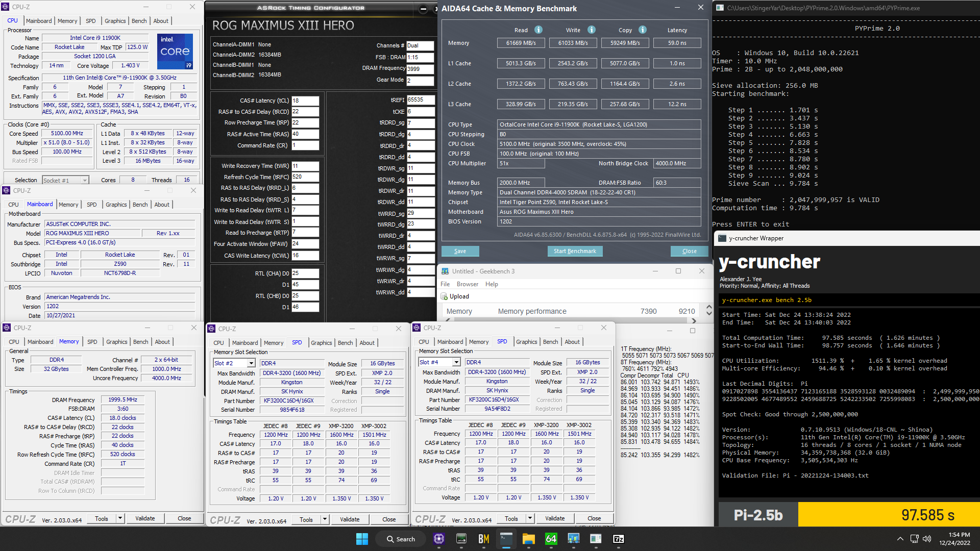The height and width of the screenshot is (551, 980).
Task: Click the y-cruncher Wrapper title icon
Action: [x=722, y=238]
